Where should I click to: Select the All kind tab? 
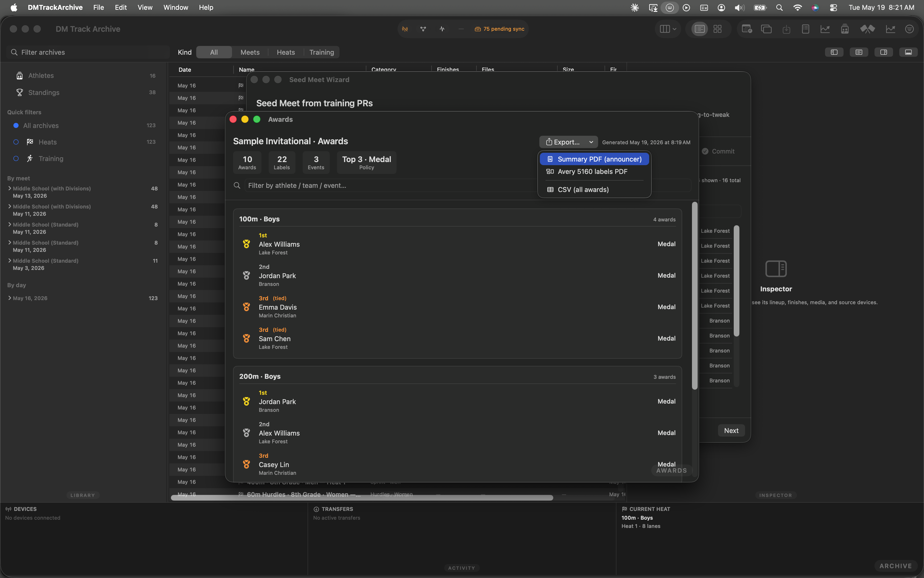(x=214, y=52)
